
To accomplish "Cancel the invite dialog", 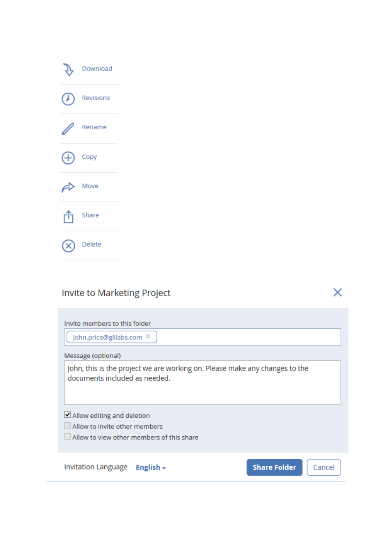I will click(324, 467).
